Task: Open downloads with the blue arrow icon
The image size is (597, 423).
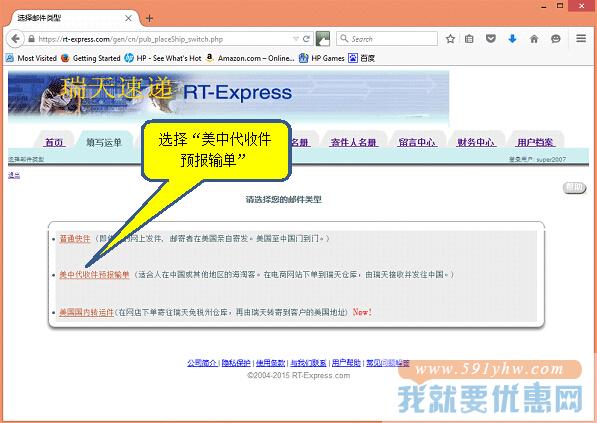Action: pyautogui.click(x=512, y=38)
